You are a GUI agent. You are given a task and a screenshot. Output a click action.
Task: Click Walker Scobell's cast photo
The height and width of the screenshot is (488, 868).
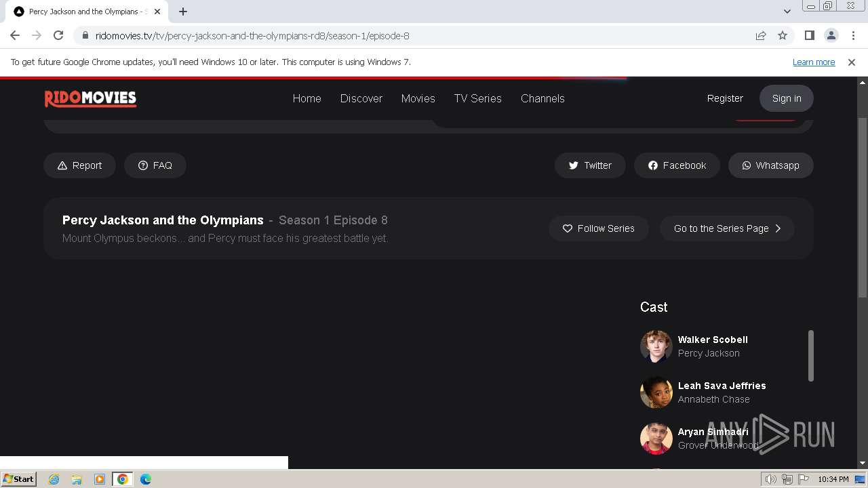coord(656,346)
